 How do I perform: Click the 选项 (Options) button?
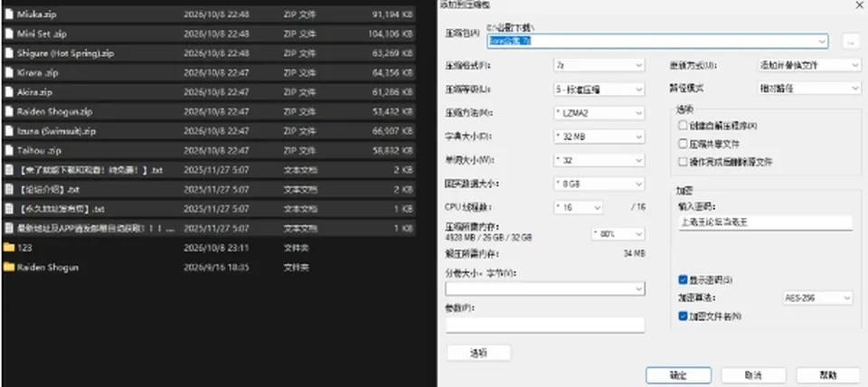pyautogui.click(x=479, y=353)
